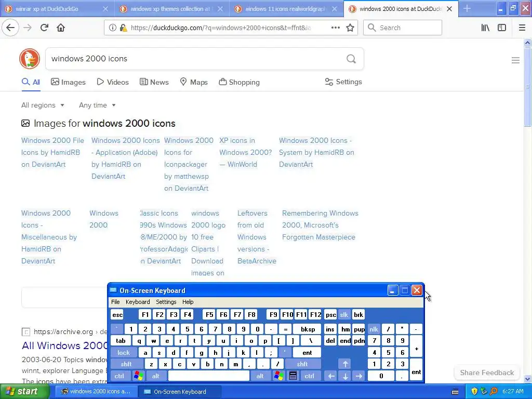Viewport: 532px width, 399px height.
Task: Open All Windows 2000 result title
Action: point(64,345)
